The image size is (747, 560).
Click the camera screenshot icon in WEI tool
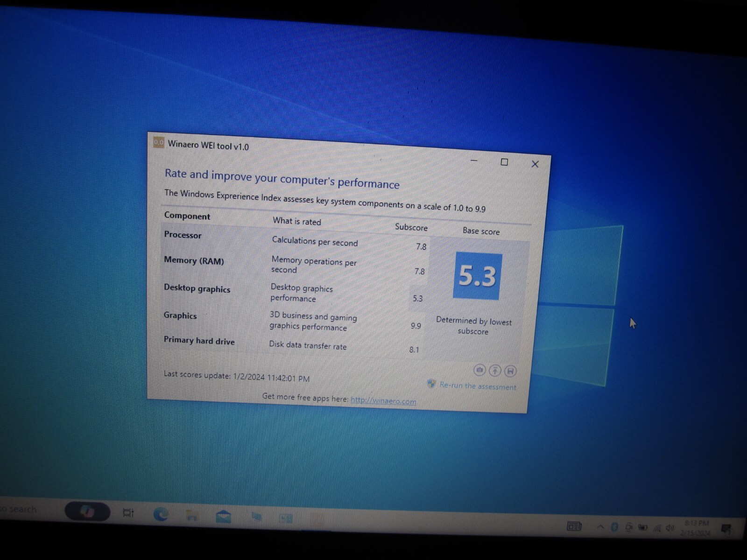tap(479, 370)
